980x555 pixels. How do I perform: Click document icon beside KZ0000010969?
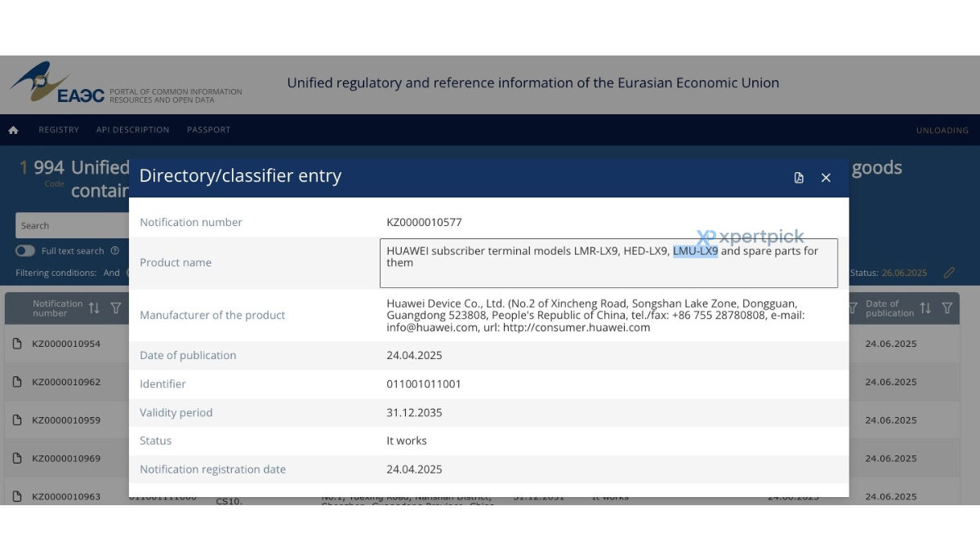(x=17, y=458)
